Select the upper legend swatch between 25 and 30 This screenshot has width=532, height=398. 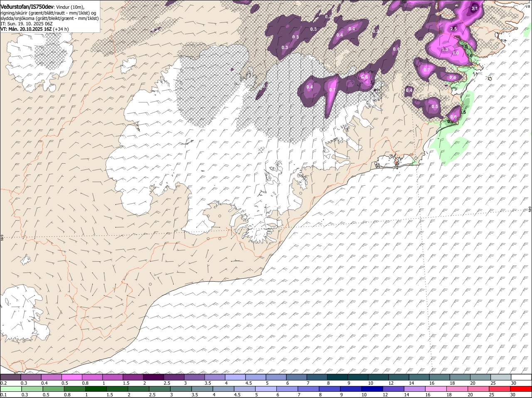(x=501, y=377)
